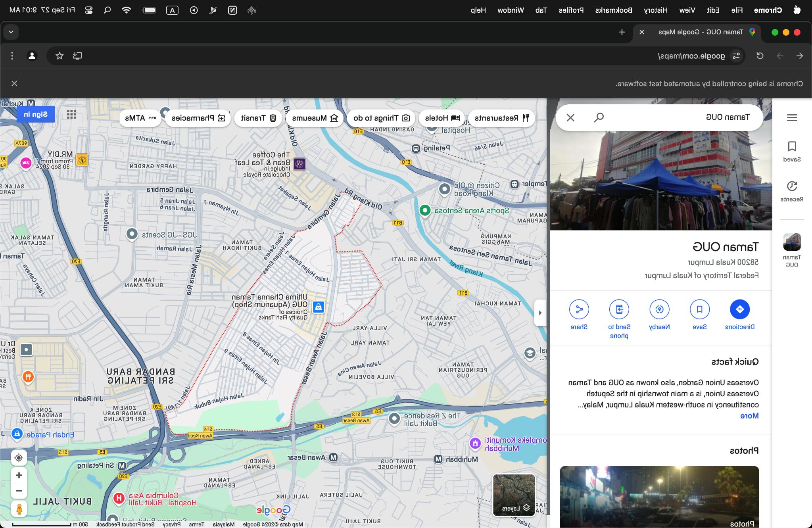Click the Ultima Channa Taman OUG shop marker
The image size is (812, 528).
[318, 307]
